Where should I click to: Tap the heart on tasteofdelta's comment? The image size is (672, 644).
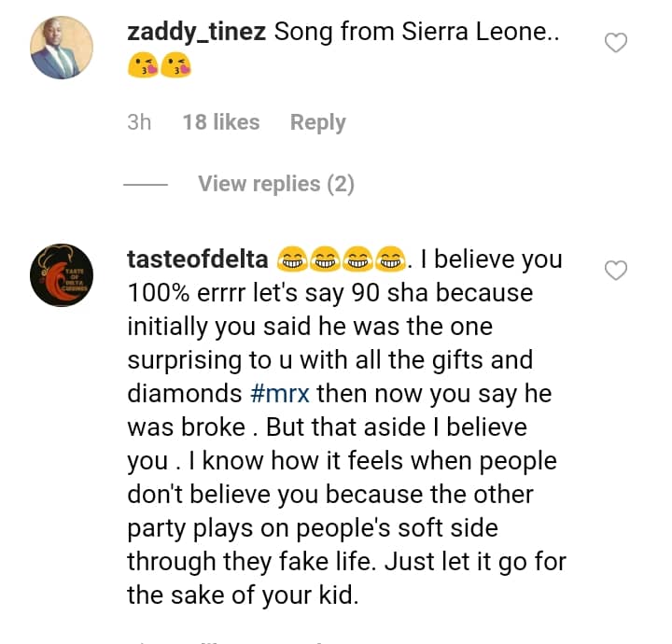click(x=616, y=271)
